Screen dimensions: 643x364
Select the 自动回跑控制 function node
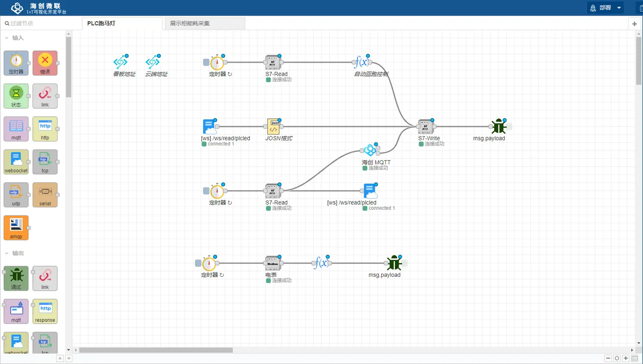pyautogui.click(x=363, y=62)
